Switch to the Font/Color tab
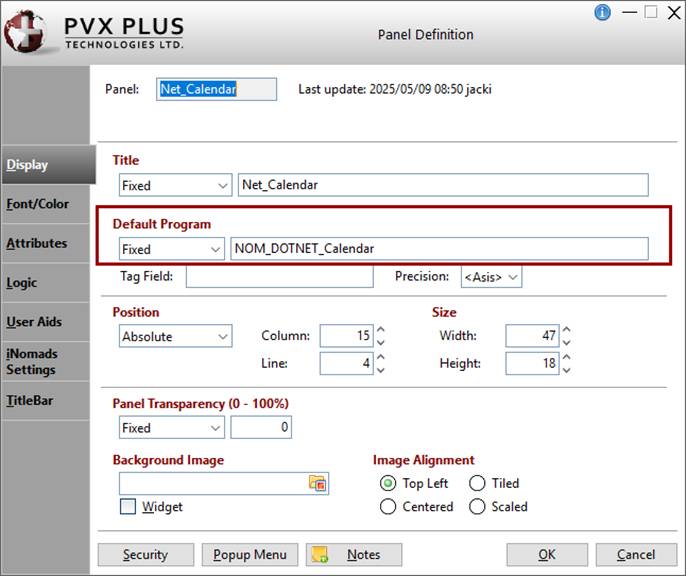686x576 pixels. (38, 204)
